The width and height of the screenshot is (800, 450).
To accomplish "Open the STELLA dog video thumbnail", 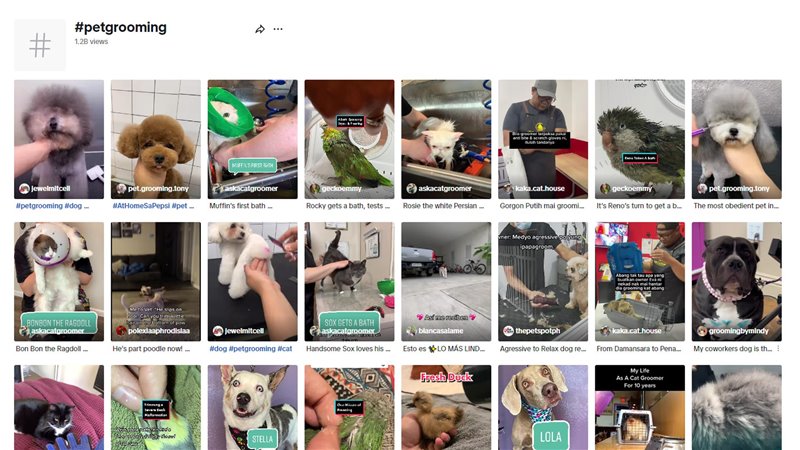I will [253, 407].
